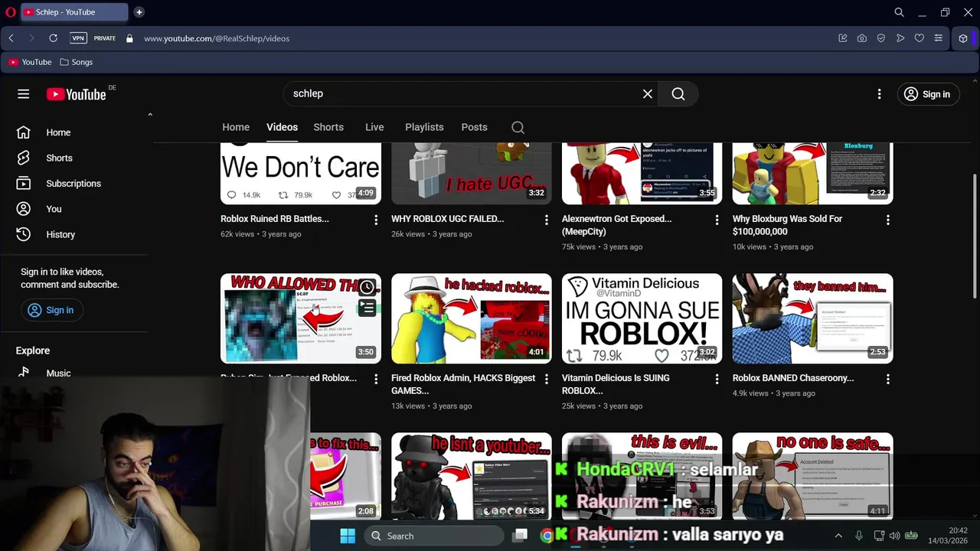Viewport: 980px width, 551px height.
Task: Open the YouTube bookmark in bookmarks bar
Action: click(30, 62)
